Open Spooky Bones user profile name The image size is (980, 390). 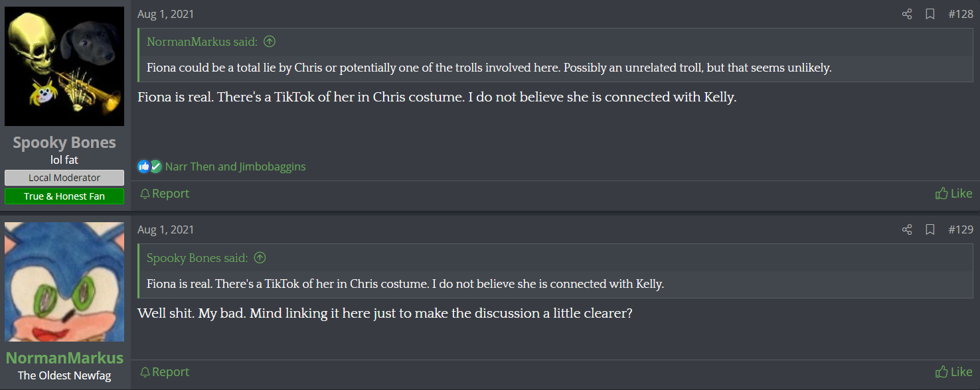click(x=64, y=143)
